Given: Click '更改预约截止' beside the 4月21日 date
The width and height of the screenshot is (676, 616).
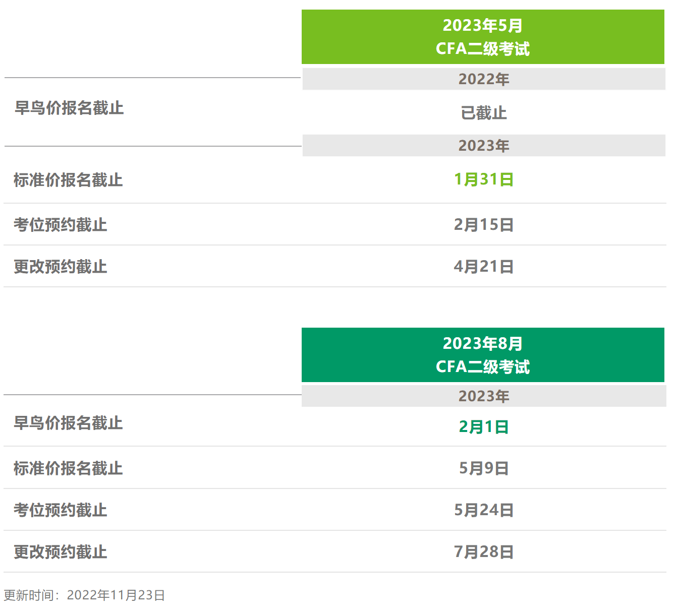Looking at the screenshot, I should tap(61, 267).
